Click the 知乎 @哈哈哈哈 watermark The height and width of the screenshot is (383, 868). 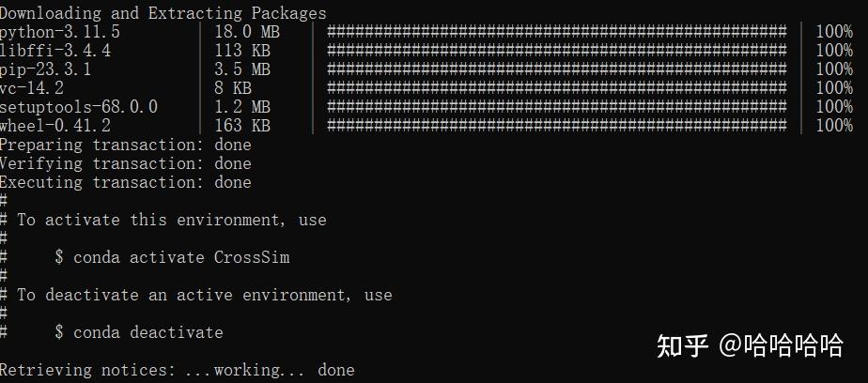750,345
